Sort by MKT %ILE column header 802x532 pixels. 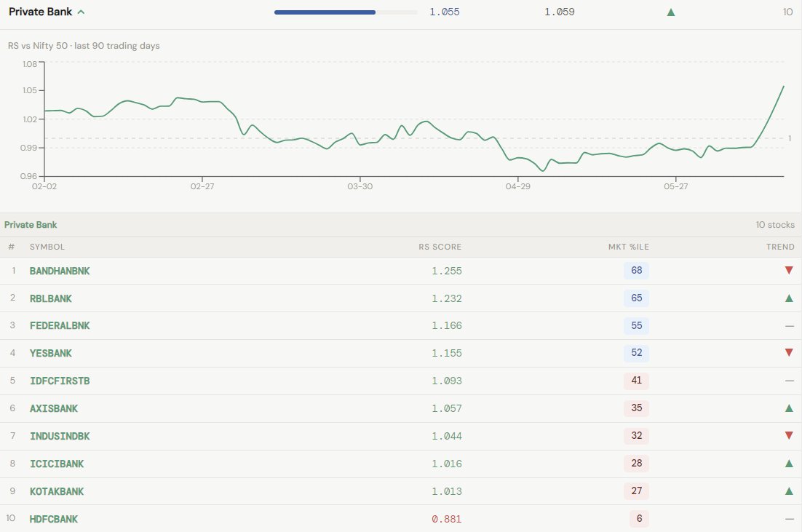click(x=629, y=247)
